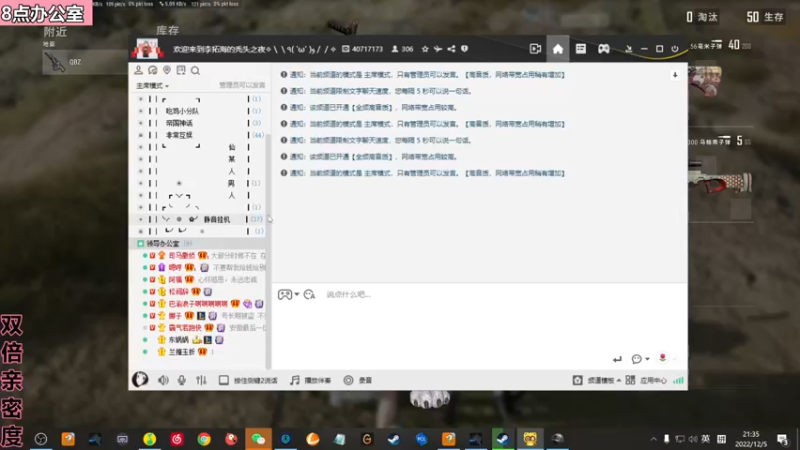The image size is (800, 450).
Task: Open the video tab in YY header
Action: pos(535,49)
